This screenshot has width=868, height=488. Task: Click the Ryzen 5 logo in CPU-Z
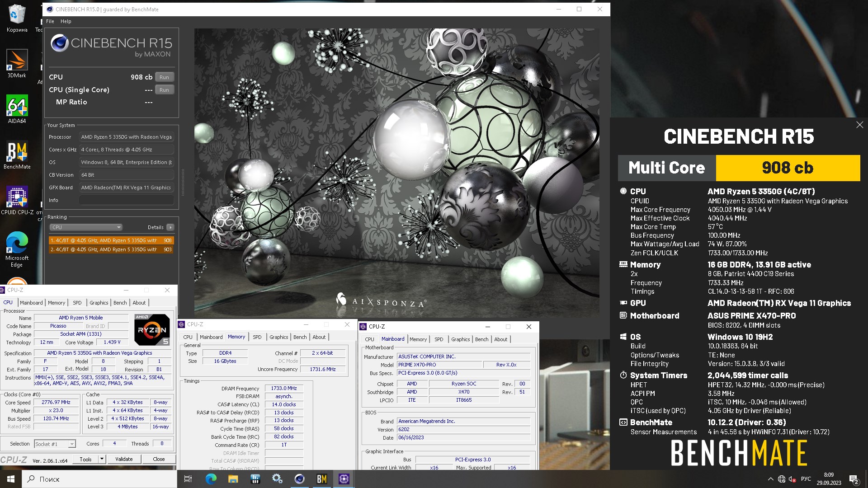[152, 330]
